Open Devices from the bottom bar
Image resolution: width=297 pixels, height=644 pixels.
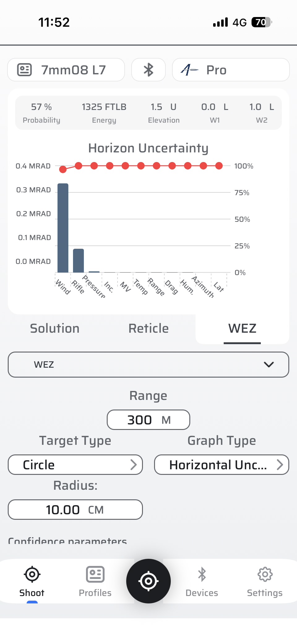pyautogui.click(x=202, y=581)
